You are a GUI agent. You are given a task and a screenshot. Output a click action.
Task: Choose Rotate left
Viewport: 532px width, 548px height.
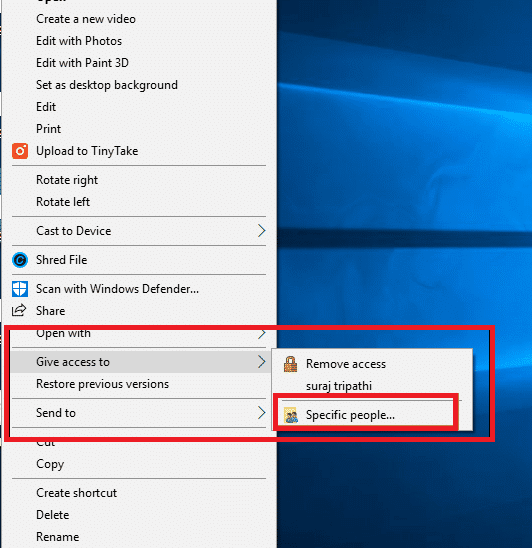pos(63,202)
